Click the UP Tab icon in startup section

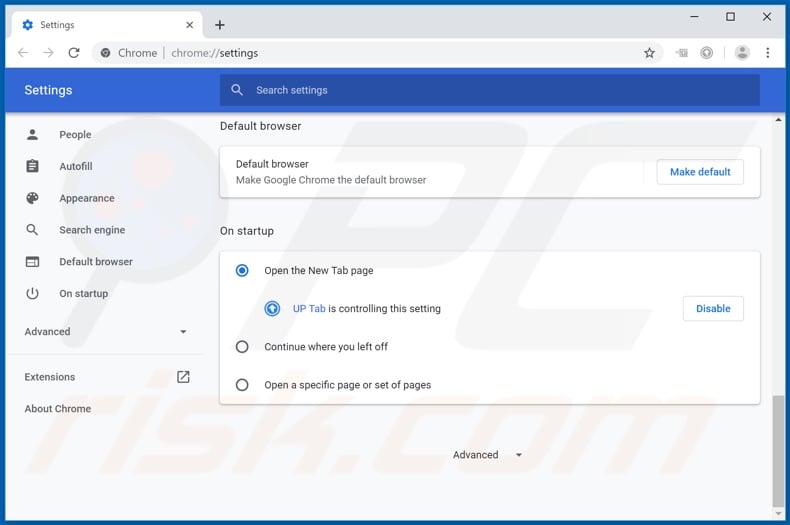click(x=272, y=308)
